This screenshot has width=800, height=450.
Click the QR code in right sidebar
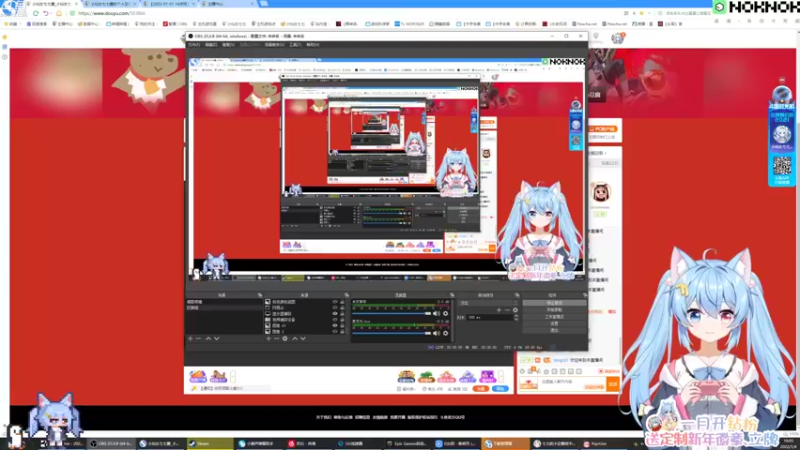click(782, 165)
